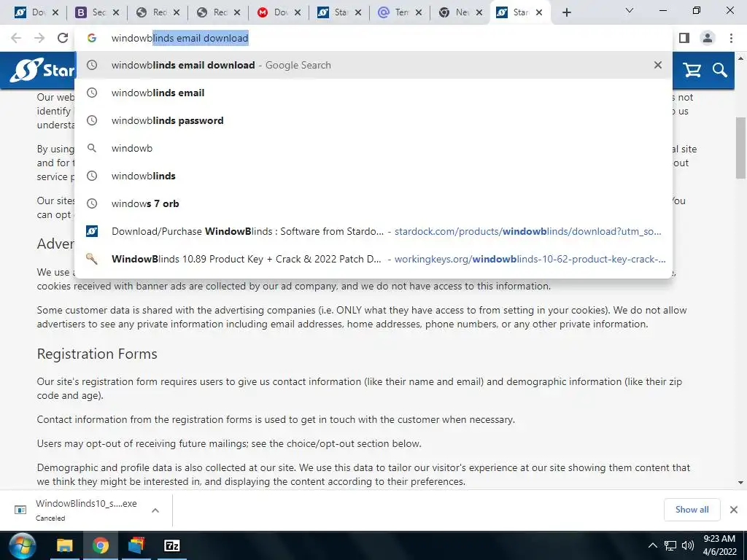Open WindowBlinds 10.89 Product Key workingkeys suggestion
Screen dimensions: 747x560
373,259
